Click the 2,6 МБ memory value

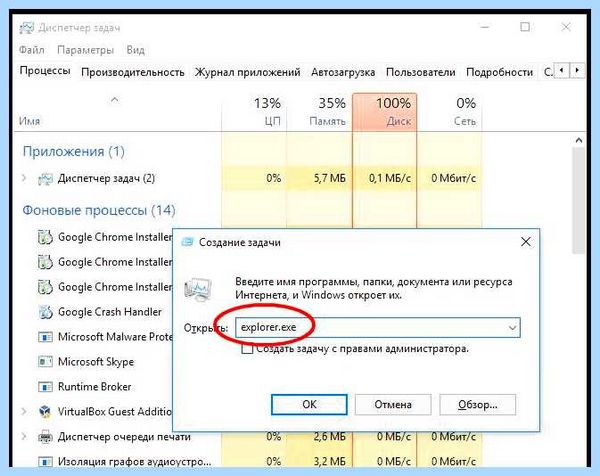pyautogui.click(x=329, y=436)
